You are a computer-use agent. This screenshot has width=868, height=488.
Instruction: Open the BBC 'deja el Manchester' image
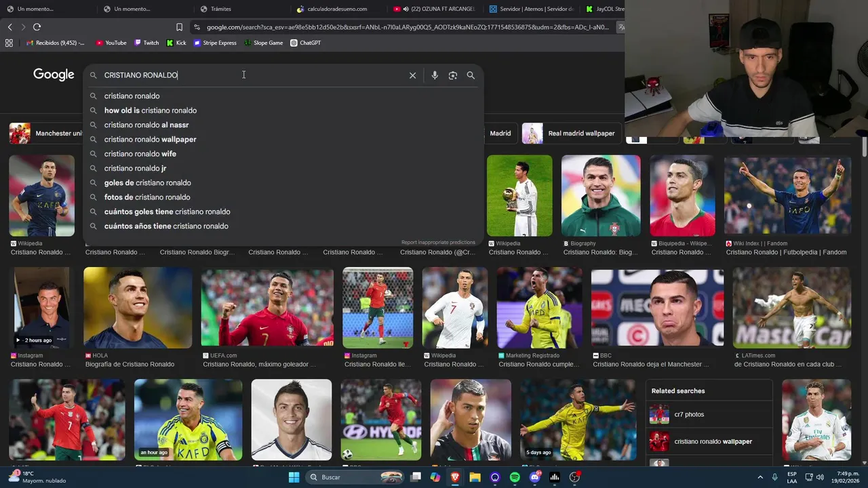[x=657, y=308]
